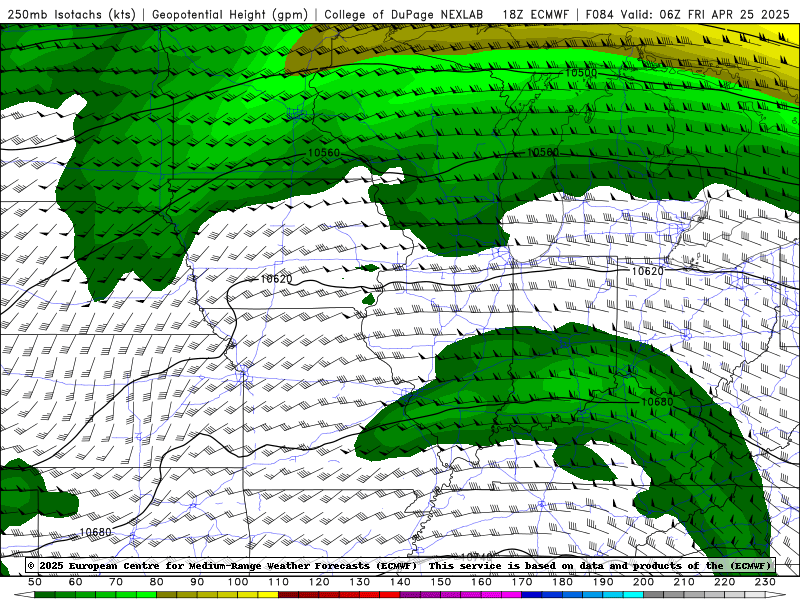Select the 'College of DuPage NEXLAB' header label
The image size is (800, 600).
(404, 14)
